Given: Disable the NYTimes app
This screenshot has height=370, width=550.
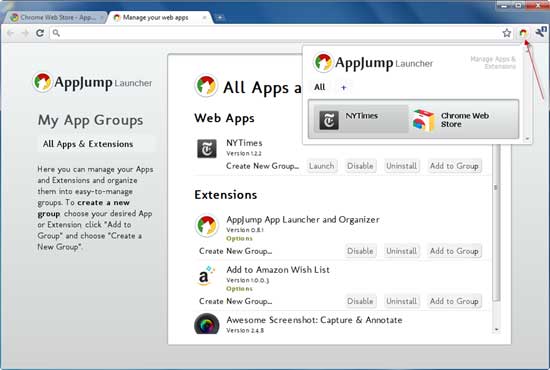Looking at the screenshot, I should [x=360, y=166].
